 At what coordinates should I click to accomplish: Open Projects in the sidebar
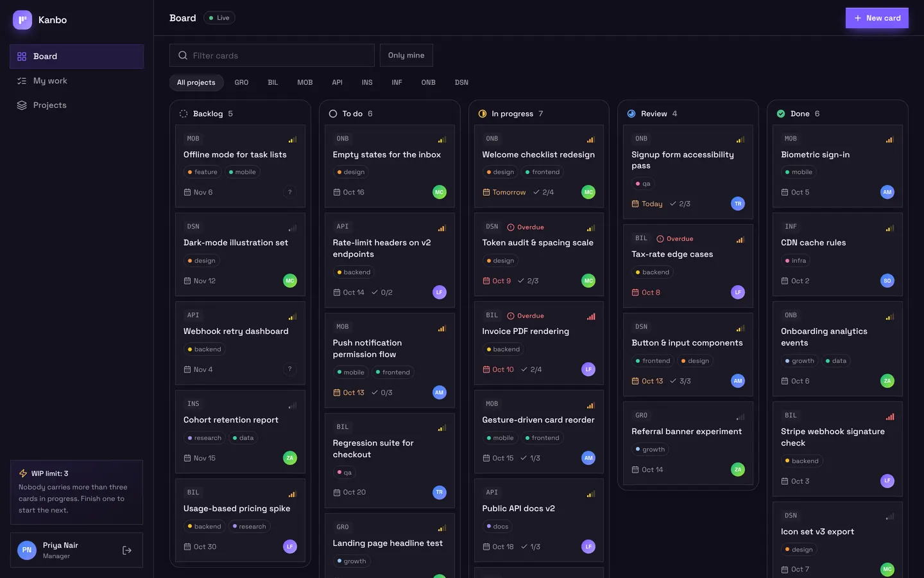coord(77,105)
